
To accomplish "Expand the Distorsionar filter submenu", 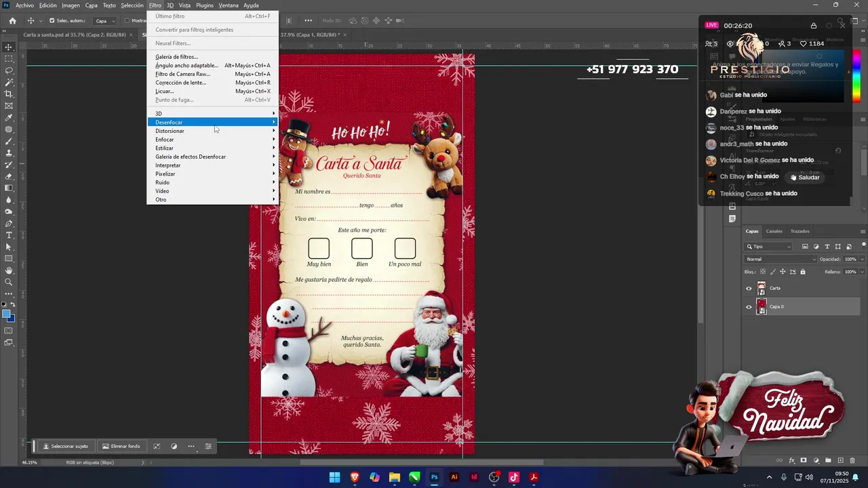I will [x=212, y=131].
